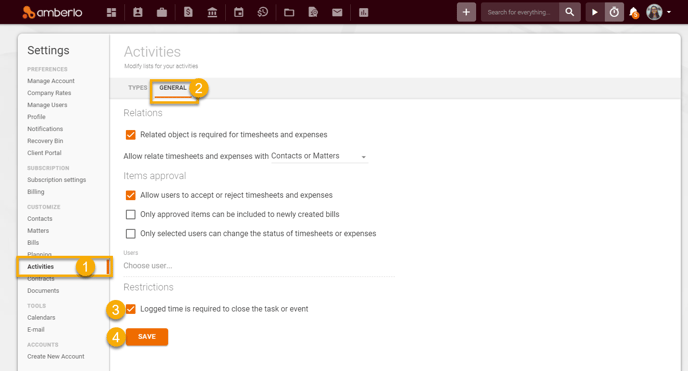Viewport: 688px width, 371px height.
Task: Open Matters customization in sidebar
Action: click(x=38, y=231)
